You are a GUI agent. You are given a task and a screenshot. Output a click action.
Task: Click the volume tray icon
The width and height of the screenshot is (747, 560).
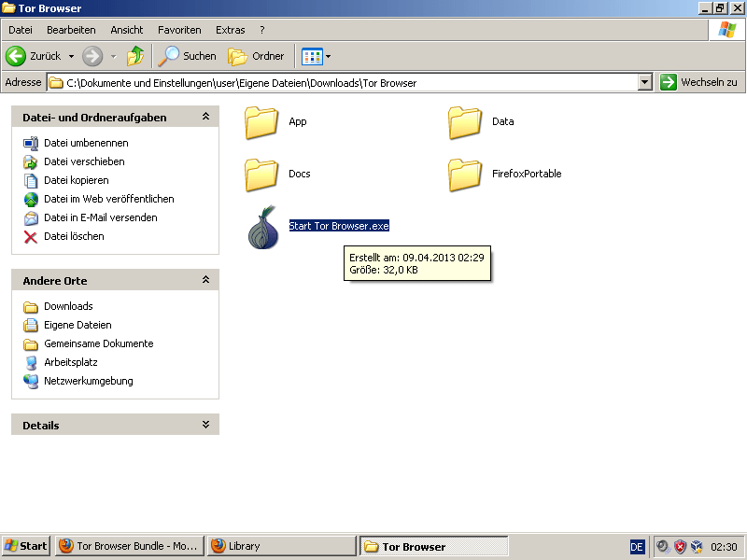click(x=663, y=546)
